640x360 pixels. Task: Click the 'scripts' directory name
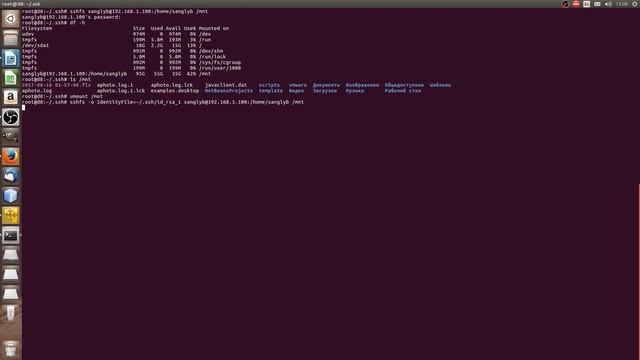pos(269,85)
